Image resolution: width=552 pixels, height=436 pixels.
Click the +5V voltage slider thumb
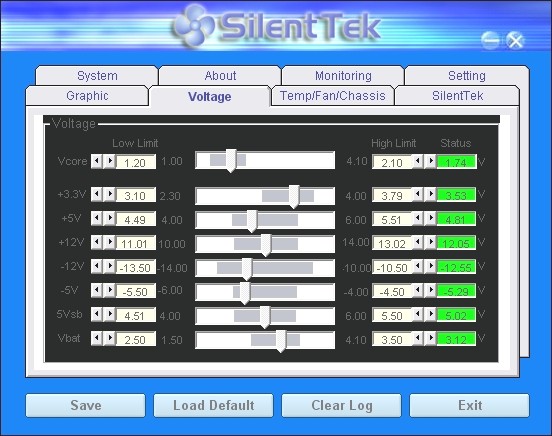252,221
